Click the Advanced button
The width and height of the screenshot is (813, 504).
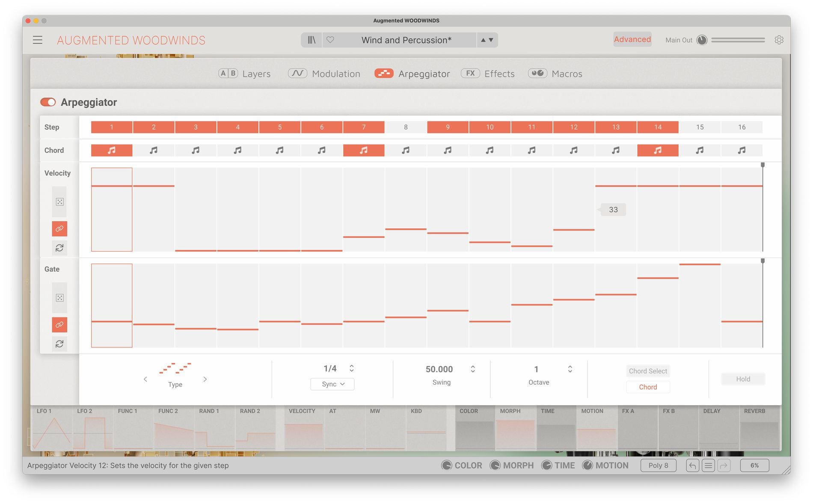click(x=632, y=39)
